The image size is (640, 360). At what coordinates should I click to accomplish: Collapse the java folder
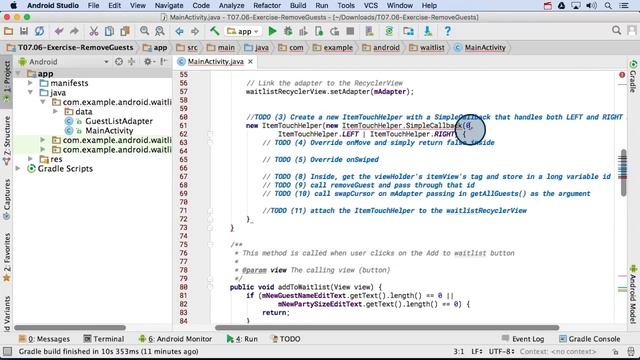[30, 93]
